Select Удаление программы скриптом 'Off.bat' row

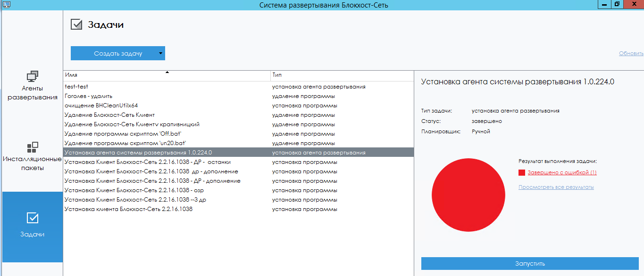click(238, 134)
